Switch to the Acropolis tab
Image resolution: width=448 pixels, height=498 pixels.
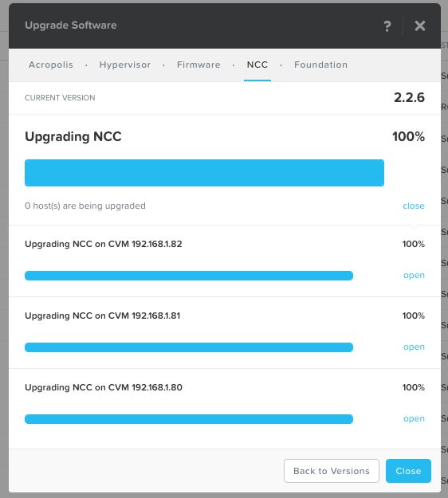point(51,65)
